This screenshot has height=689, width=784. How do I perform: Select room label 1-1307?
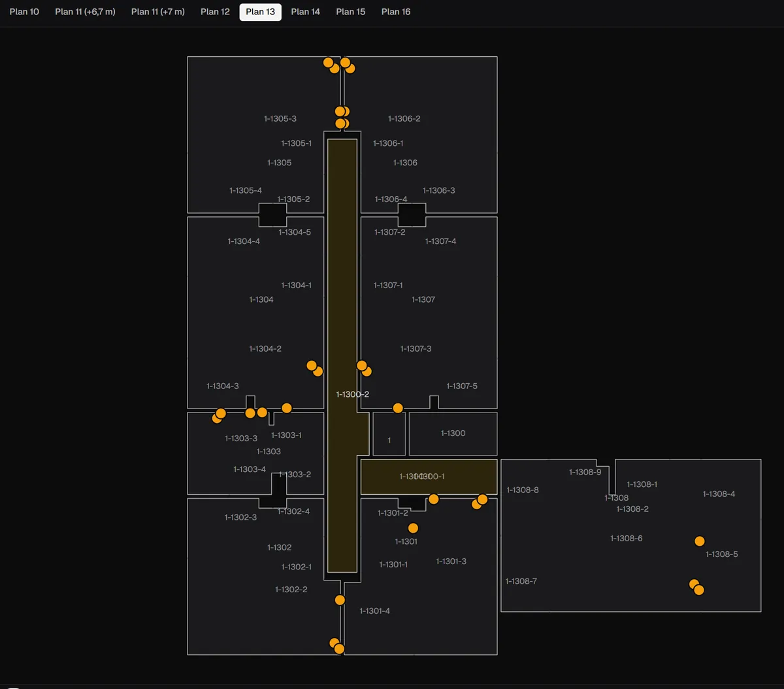point(423,300)
